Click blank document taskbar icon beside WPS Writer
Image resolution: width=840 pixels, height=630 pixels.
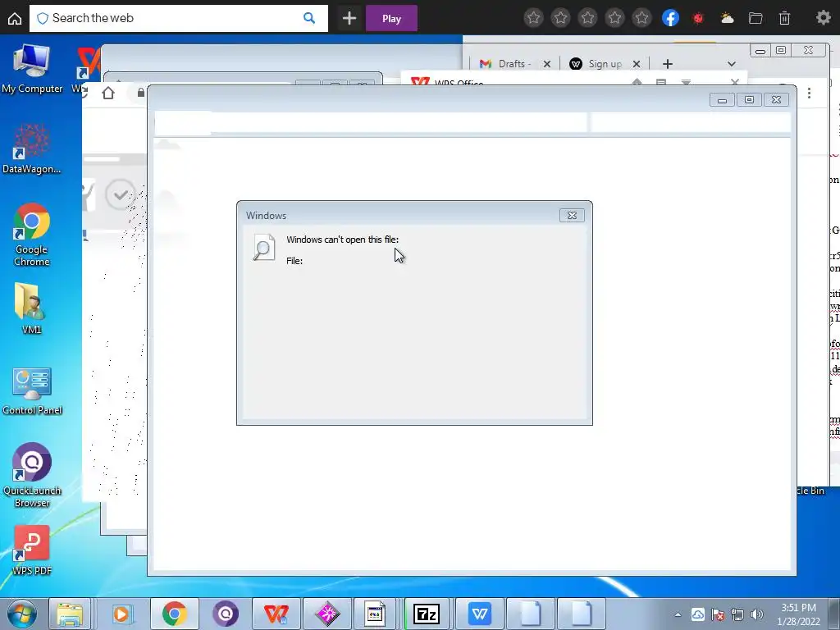[531, 614]
